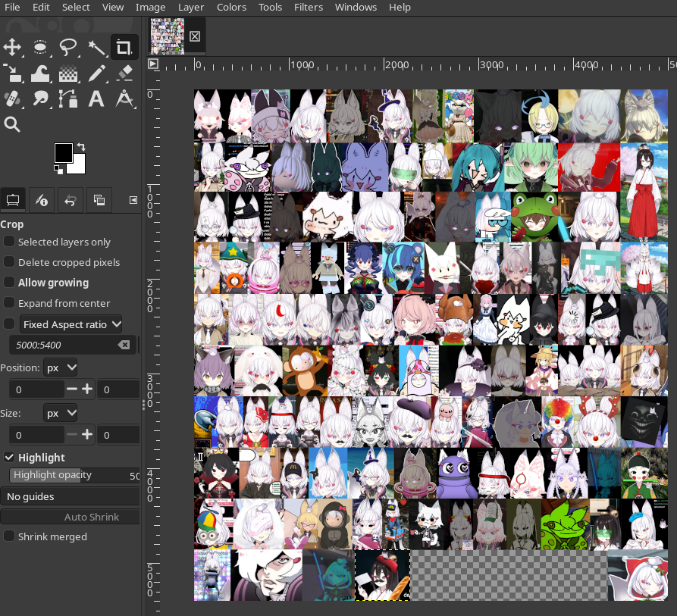This screenshot has width=677, height=616.
Task: Open the Help menu
Action: coord(400,8)
